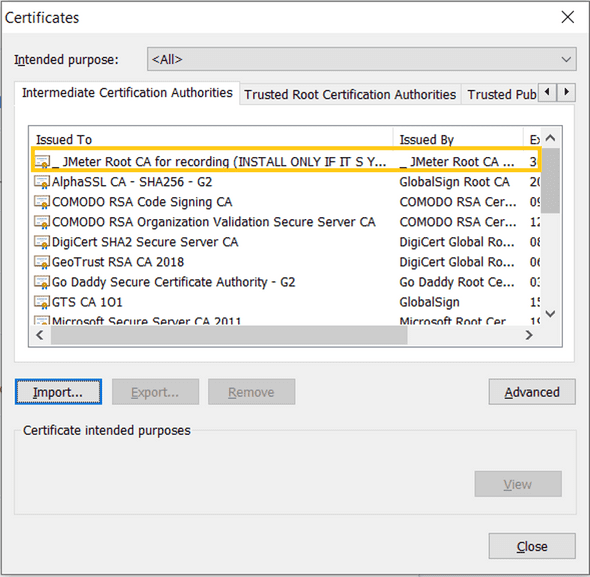Click the AlphaSSL CA certificate icon
The height and width of the screenshot is (577, 590).
pos(42,182)
